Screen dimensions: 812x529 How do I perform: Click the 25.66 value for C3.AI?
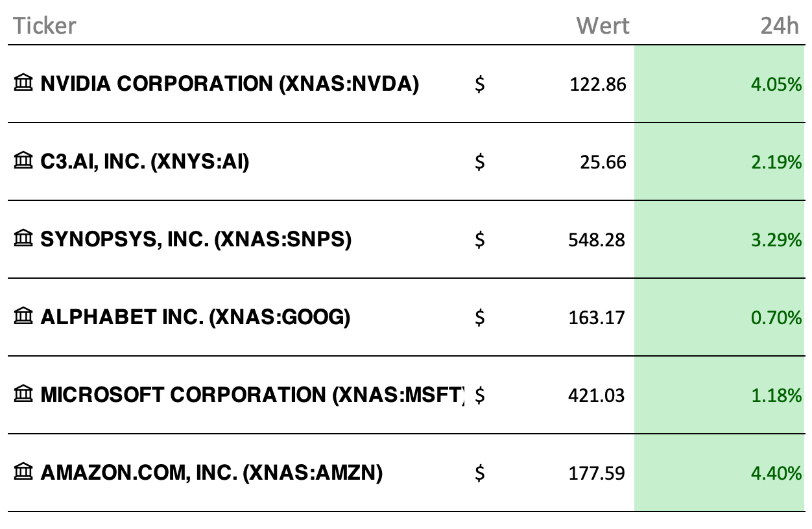pyautogui.click(x=603, y=162)
